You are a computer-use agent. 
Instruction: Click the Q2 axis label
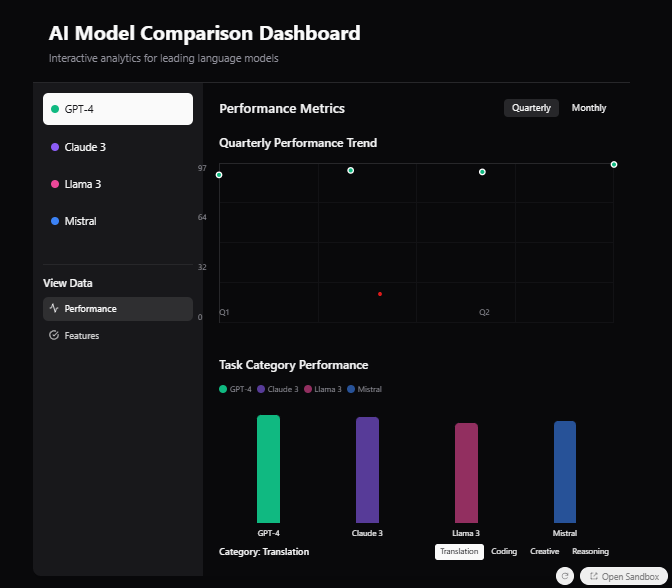pyautogui.click(x=484, y=312)
